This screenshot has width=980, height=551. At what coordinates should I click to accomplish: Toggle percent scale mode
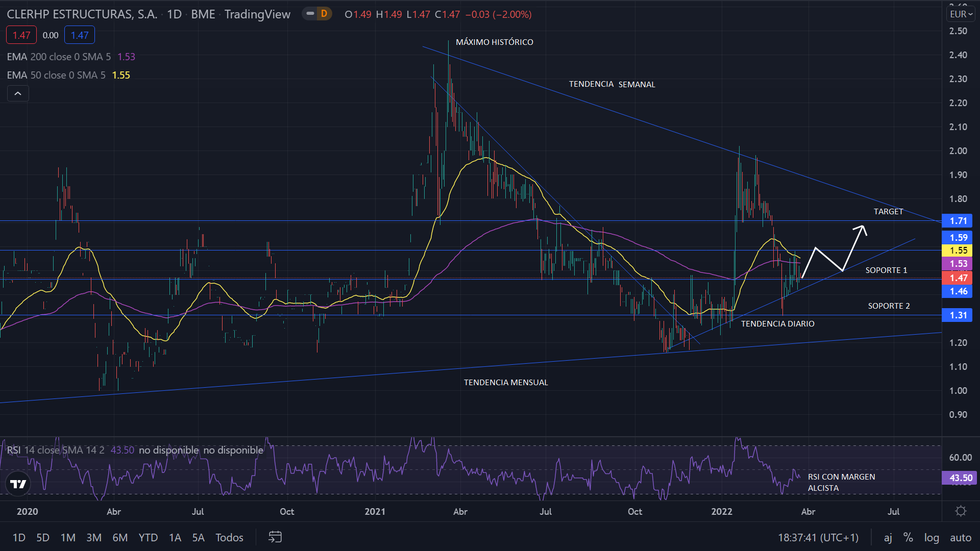908,537
